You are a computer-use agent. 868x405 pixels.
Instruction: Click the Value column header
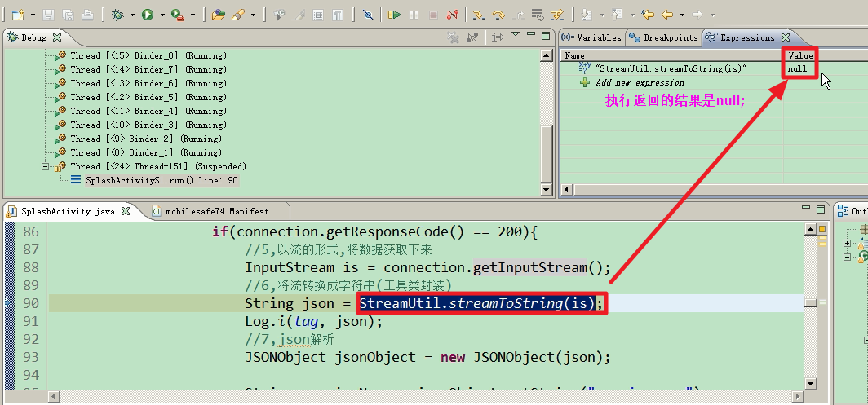800,55
